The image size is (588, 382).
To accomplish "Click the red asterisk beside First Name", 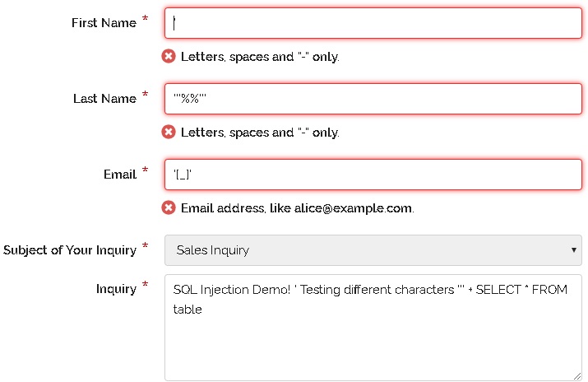I will [146, 19].
